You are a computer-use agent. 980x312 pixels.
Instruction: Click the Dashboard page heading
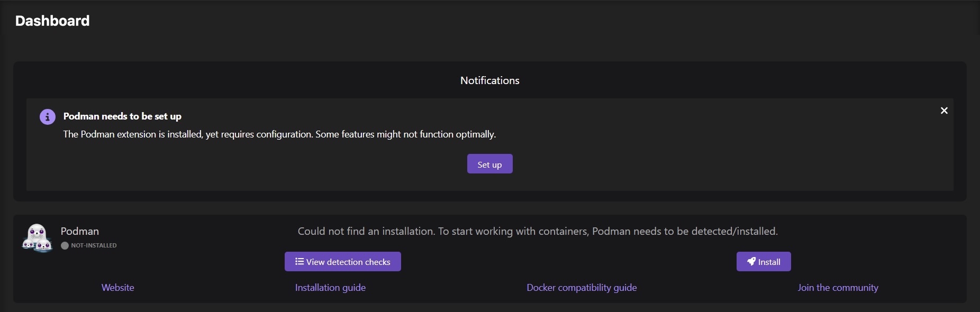click(x=52, y=21)
